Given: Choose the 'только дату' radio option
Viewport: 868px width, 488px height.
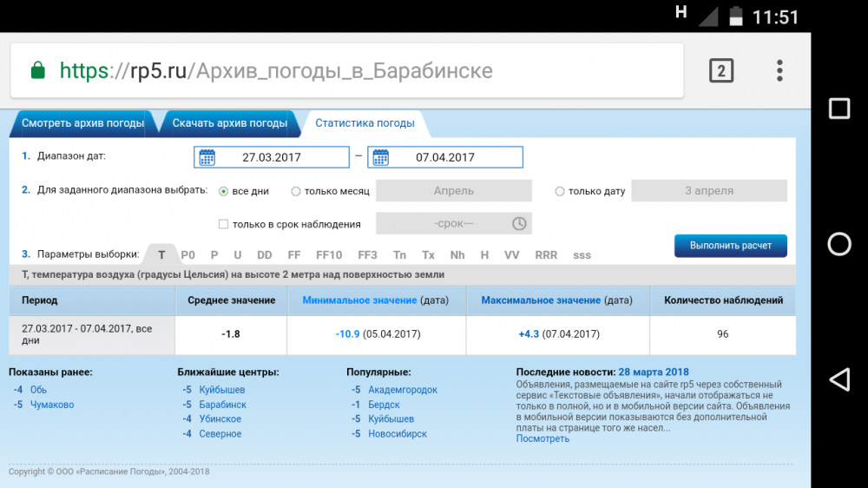Looking at the screenshot, I should [x=559, y=191].
